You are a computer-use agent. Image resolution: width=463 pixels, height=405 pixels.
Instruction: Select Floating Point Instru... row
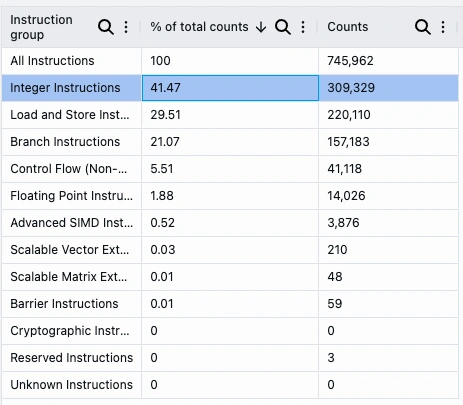pyautogui.click(x=230, y=196)
